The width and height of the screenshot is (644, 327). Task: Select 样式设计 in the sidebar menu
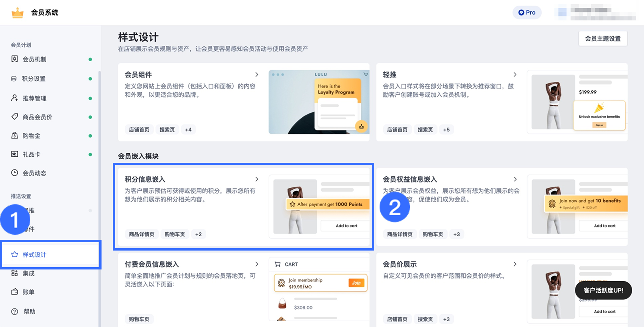point(50,255)
